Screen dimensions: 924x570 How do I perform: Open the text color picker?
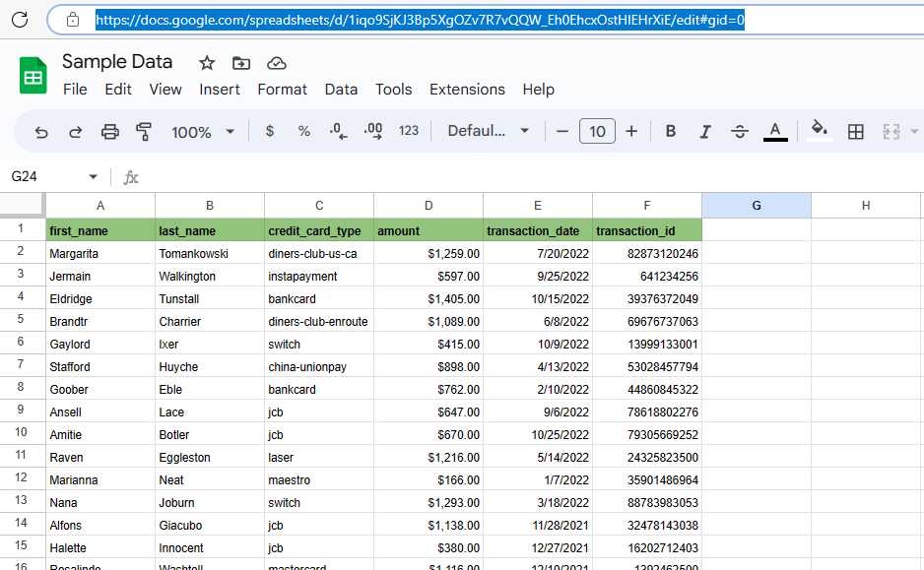coord(775,131)
